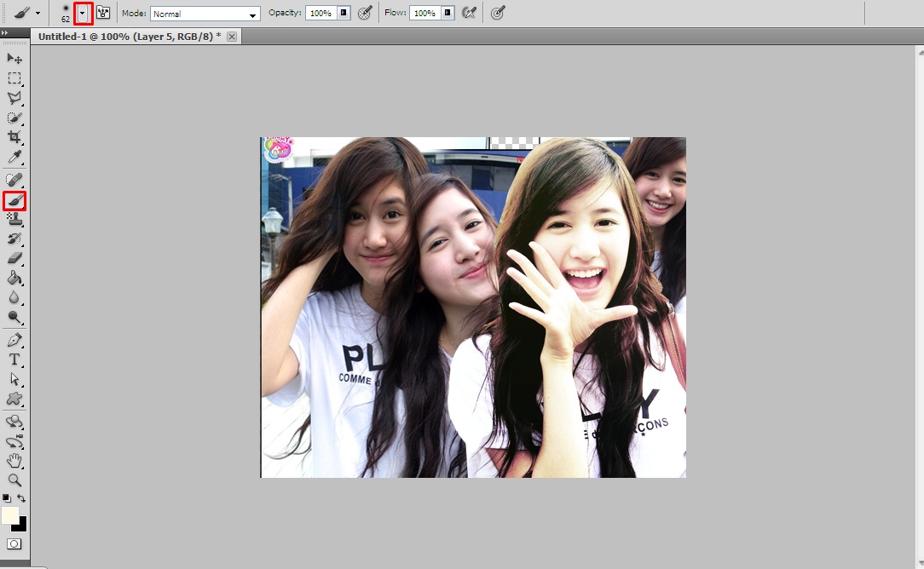The width and height of the screenshot is (924, 569).
Task: Select the History Brush tool
Action: click(x=14, y=239)
